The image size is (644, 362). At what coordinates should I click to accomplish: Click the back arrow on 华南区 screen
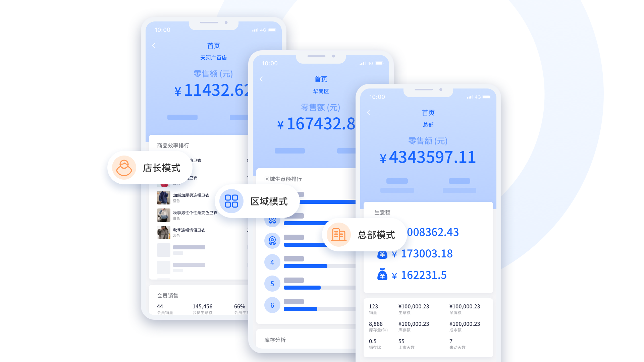click(261, 79)
